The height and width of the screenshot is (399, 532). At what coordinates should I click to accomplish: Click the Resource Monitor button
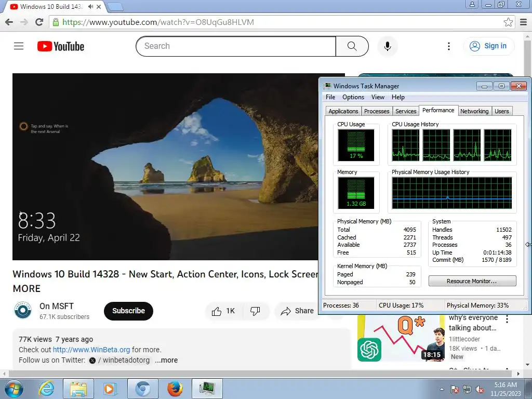point(472,281)
